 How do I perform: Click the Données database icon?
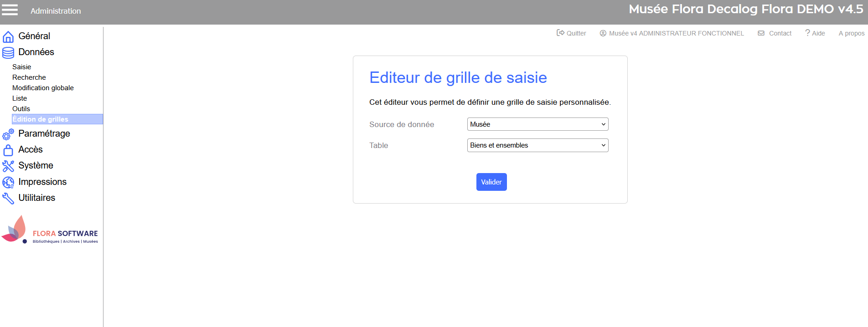pos(8,53)
